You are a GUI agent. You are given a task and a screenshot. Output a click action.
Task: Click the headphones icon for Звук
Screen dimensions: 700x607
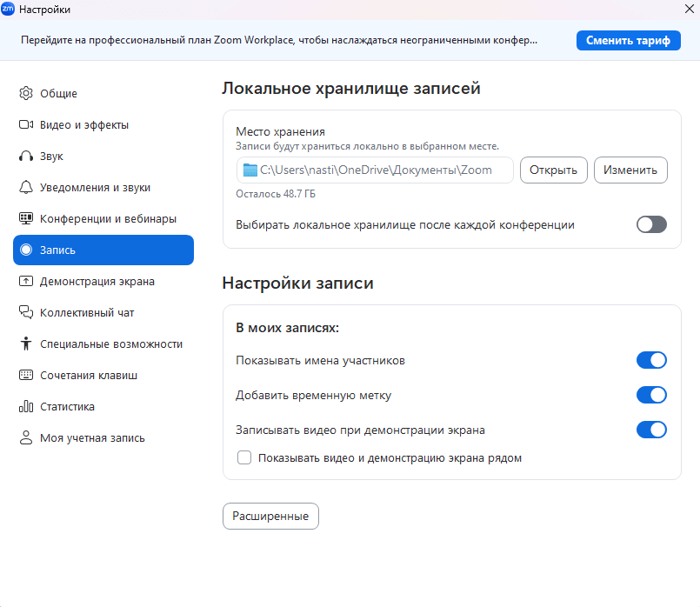26,157
